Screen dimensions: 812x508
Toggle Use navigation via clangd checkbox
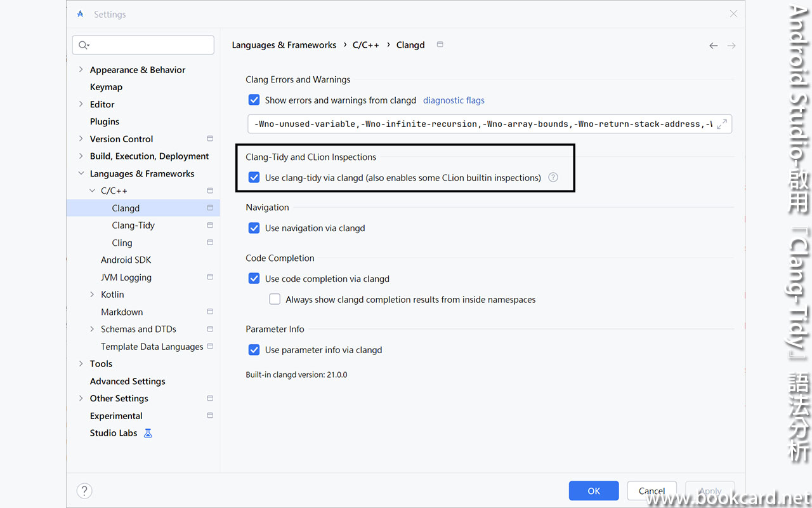tap(254, 227)
